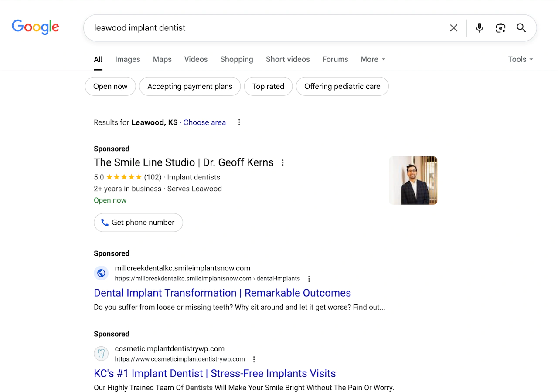Click the 'Implant dentists' category text
The width and height of the screenshot is (558, 392).
pyautogui.click(x=194, y=177)
